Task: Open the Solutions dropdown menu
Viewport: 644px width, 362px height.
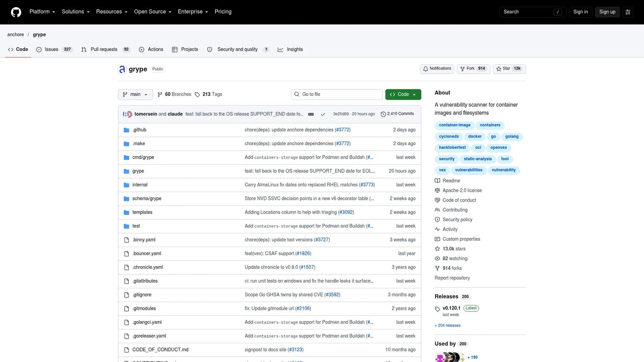Action: pyautogui.click(x=76, y=12)
